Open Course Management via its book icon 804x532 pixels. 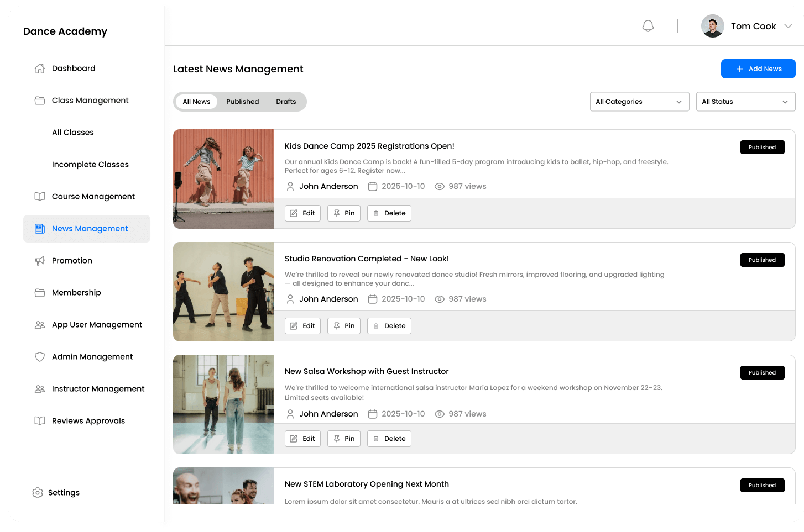(x=39, y=196)
